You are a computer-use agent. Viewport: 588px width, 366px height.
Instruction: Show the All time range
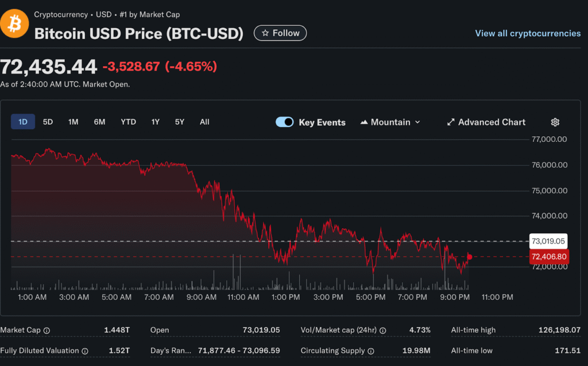click(204, 122)
